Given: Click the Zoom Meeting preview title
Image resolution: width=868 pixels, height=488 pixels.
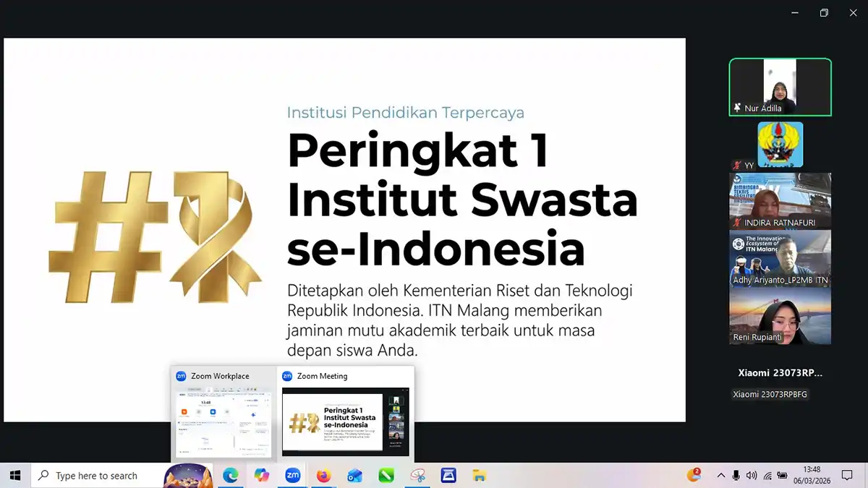Looking at the screenshot, I should [322, 376].
